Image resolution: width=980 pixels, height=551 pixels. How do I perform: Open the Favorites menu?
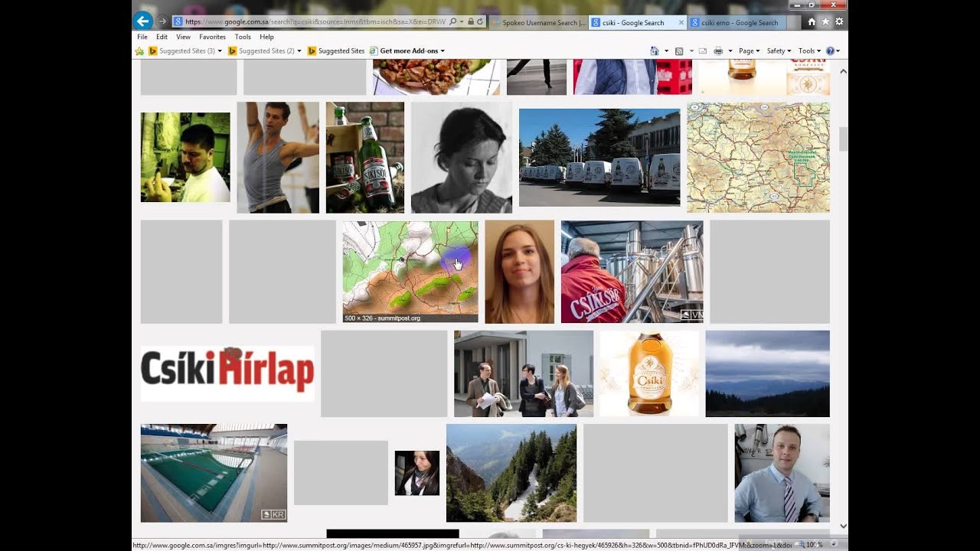[x=212, y=37]
